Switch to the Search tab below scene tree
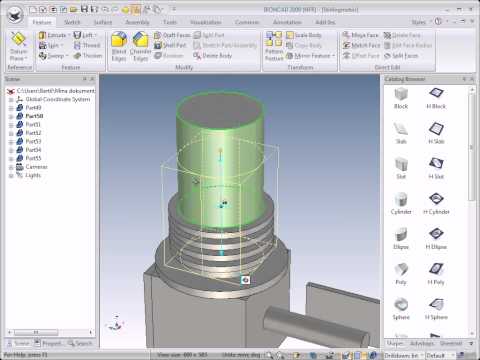Screen dimensions: 480x360 (80, 343)
